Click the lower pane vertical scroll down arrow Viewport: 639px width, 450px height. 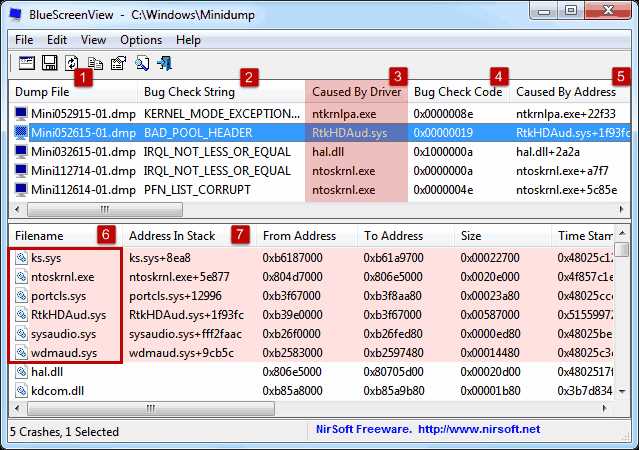coord(622,391)
